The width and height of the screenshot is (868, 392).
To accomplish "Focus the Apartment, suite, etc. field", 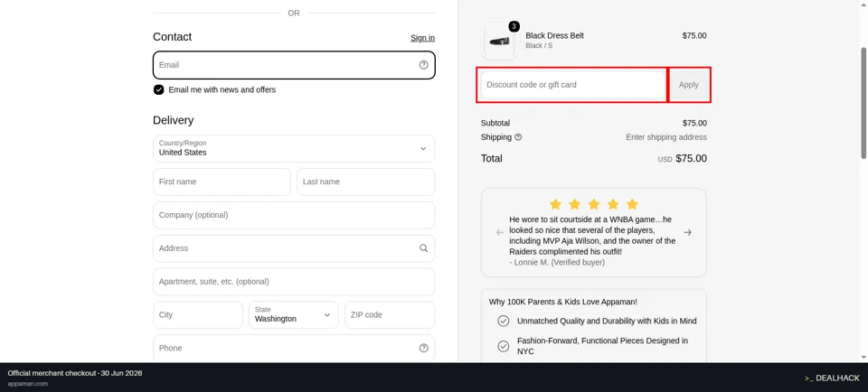I will [x=294, y=282].
